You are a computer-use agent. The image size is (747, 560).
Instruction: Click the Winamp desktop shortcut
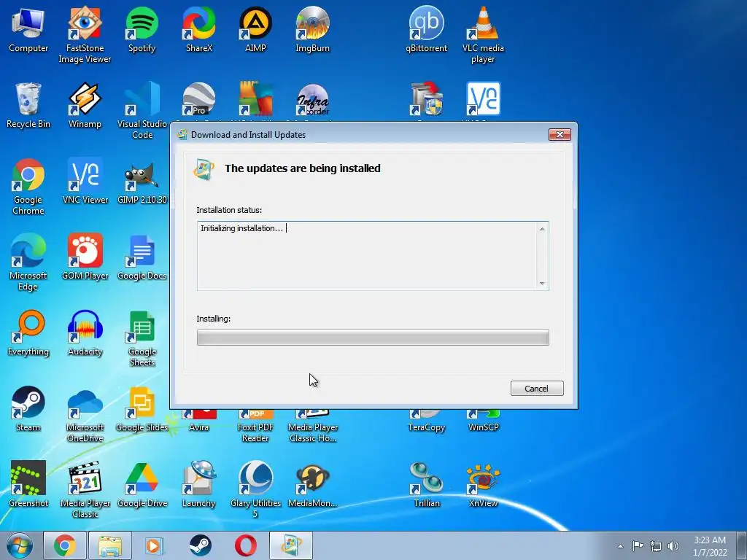85,106
